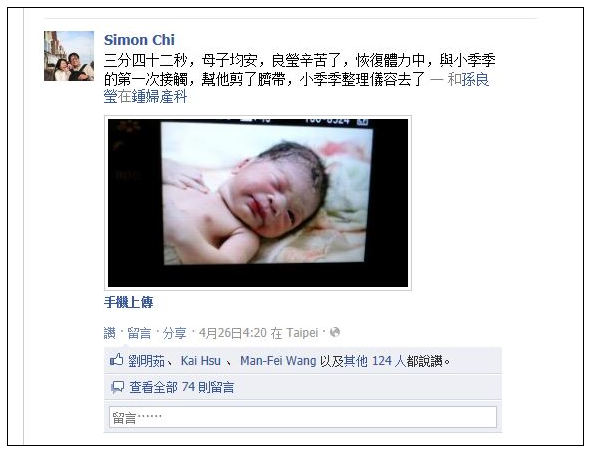Open the newborn baby photo

pyautogui.click(x=258, y=203)
